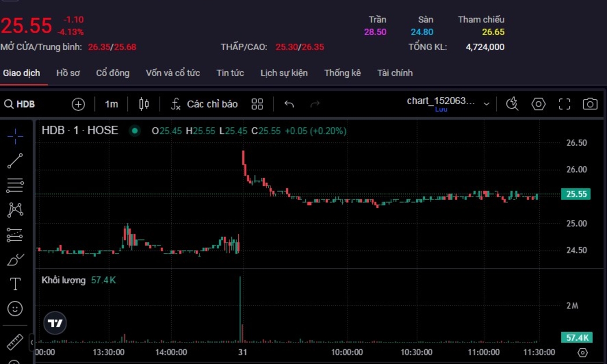Open the 1m timeframe dropdown
607x364 pixels.
(x=111, y=104)
